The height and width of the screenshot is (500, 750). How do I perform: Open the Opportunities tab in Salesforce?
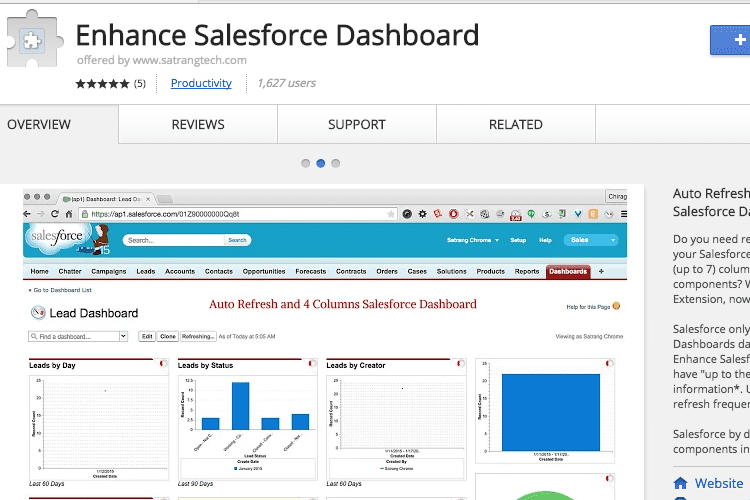[264, 271]
